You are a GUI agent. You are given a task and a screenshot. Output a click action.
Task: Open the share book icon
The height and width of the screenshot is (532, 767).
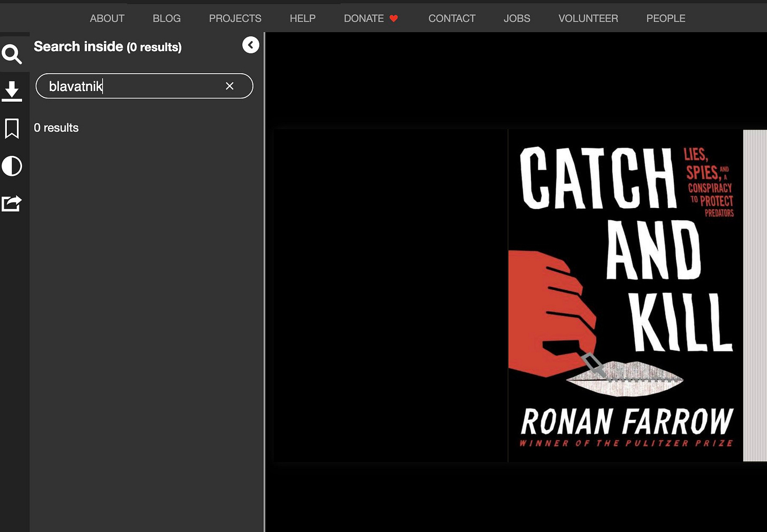tap(12, 203)
